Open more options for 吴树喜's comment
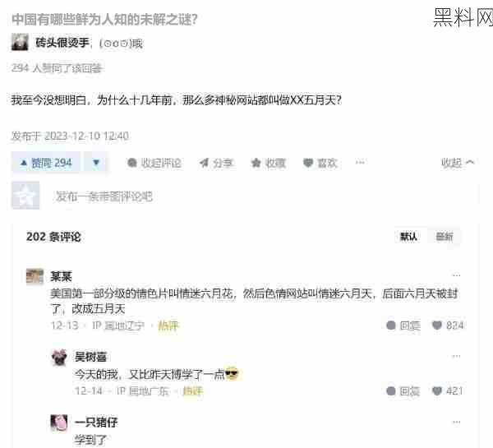The height and width of the screenshot is (448, 493). coord(456,356)
